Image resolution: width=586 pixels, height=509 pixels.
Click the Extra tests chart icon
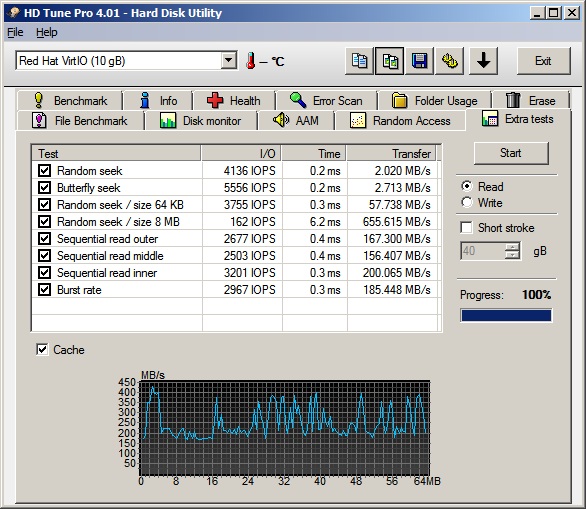490,118
